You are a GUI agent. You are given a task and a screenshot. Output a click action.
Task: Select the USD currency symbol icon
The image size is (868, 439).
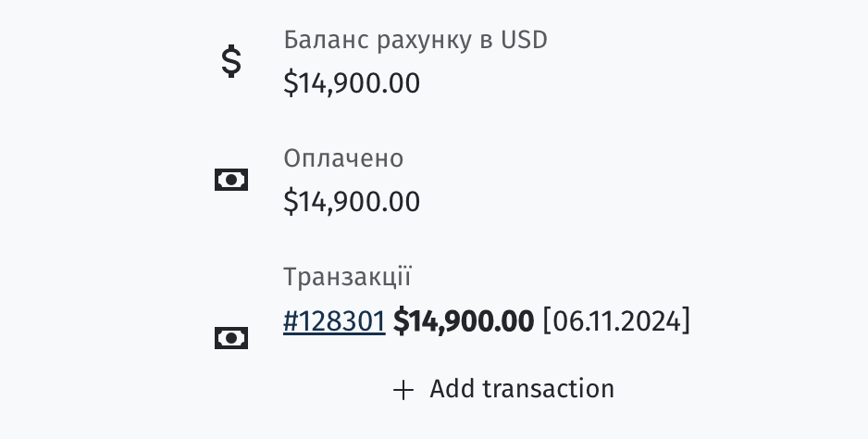pyautogui.click(x=231, y=61)
